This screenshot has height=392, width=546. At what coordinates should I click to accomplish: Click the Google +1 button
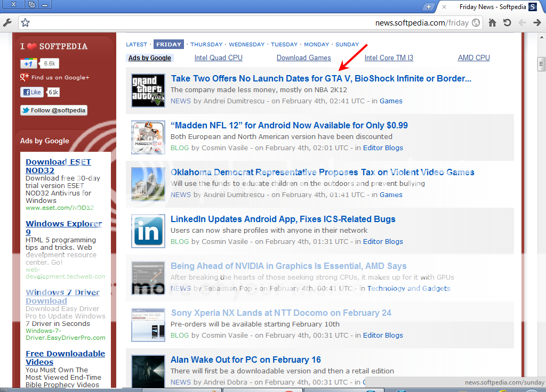tap(29, 64)
